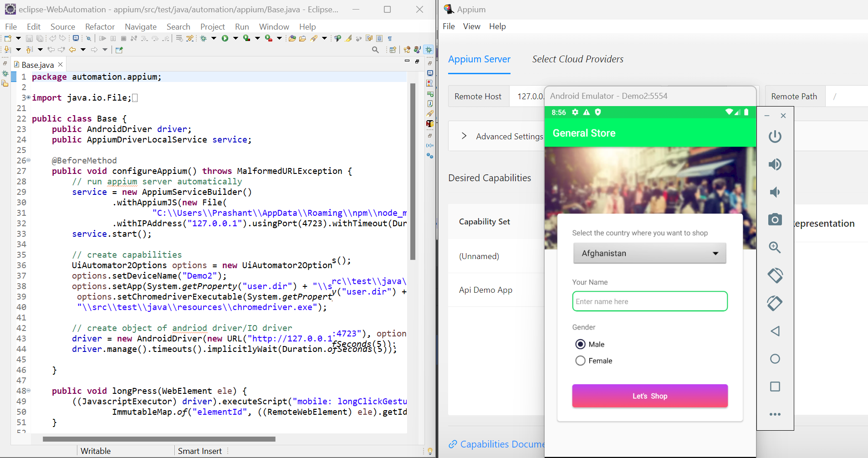Click the green Run play icon
Viewport: 868px width, 458px height.
click(225, 38)
